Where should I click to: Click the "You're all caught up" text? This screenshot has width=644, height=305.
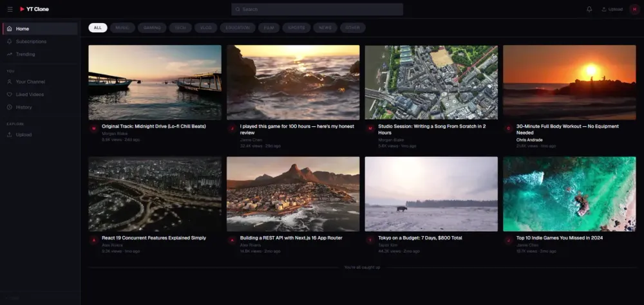tap(362, 267)
